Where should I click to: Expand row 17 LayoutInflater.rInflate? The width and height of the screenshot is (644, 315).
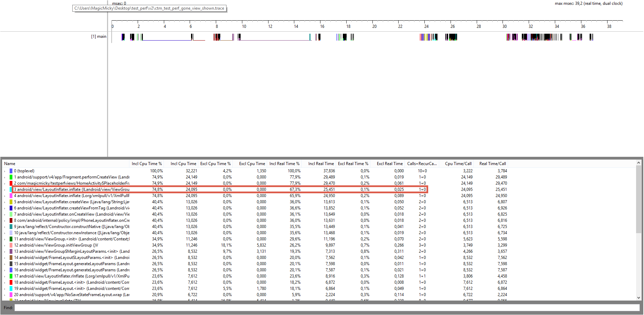click(4, 276)
